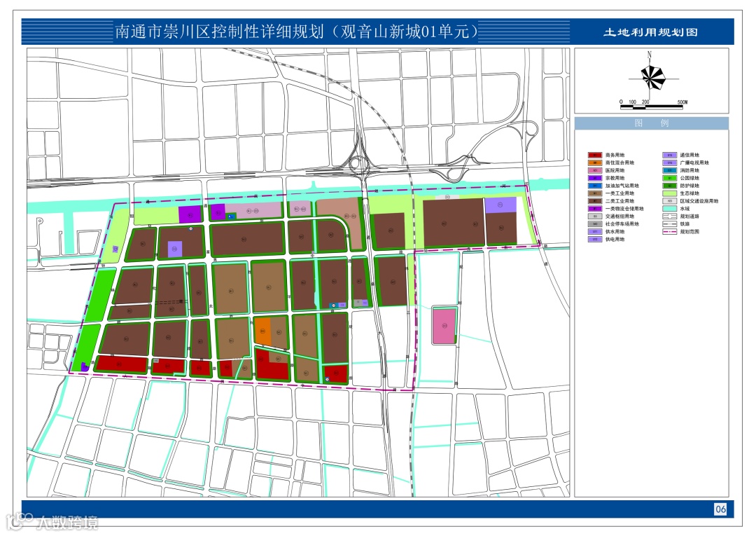Select the bright green 公园绿地 legend swatch
756x536 pixels.
(x=670, y=178)
